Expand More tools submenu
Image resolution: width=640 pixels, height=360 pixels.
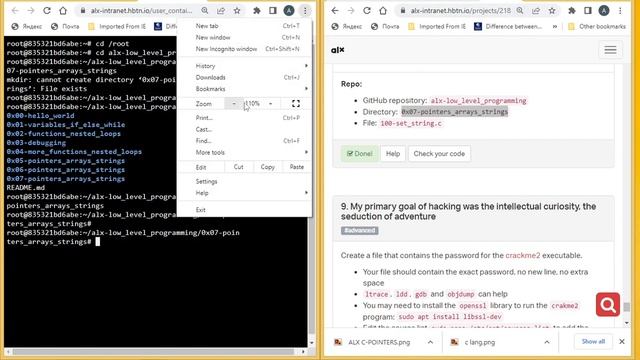pyautogui.click(x=245, y=152)
